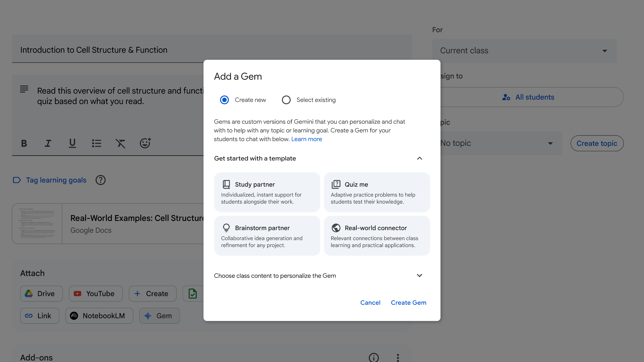Attach a file from Drive
The width and height of the screenshot is (644, 362).
click(x=41, y=294)
